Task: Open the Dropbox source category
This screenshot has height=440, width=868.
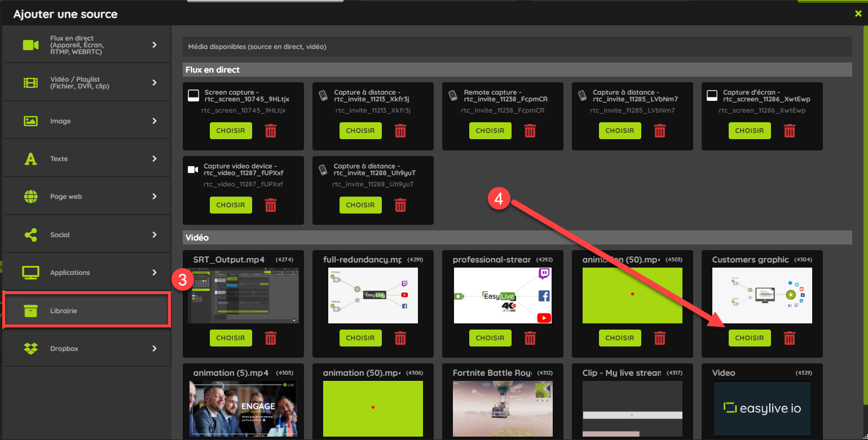Action: (86, 348)
